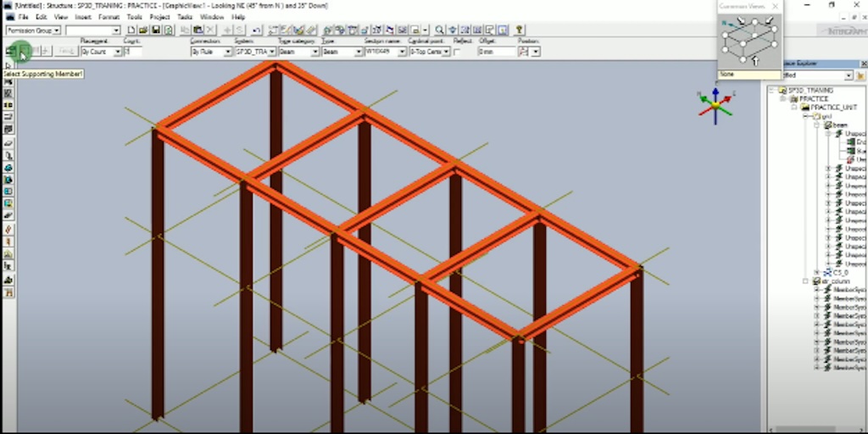The height and width of the screenshot is (434, 868).
Task: Click the bottom-most icon in the left toolbar
Action: pos(8,292)
